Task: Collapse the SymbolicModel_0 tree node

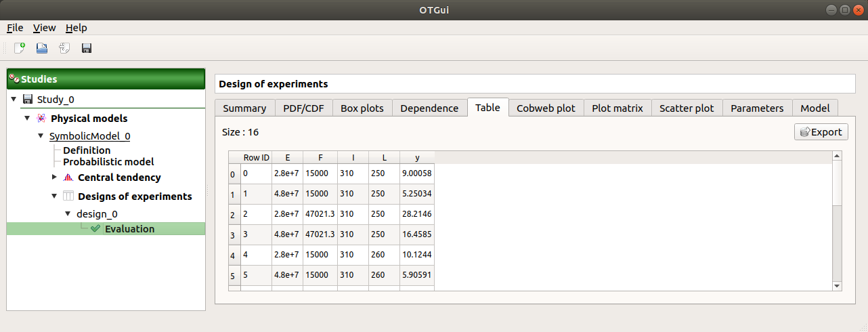Action: pos(41,136)
